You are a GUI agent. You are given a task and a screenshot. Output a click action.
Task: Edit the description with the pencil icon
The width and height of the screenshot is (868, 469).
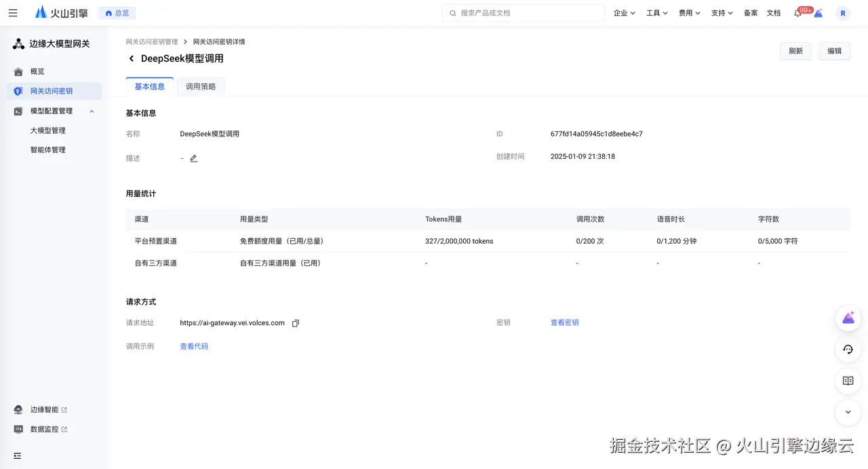click(193, 158)
